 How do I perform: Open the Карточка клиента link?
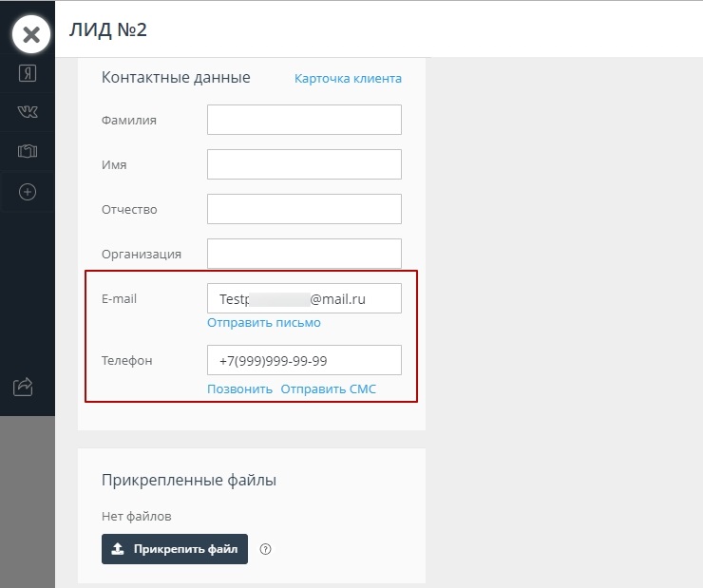(348, 78)
